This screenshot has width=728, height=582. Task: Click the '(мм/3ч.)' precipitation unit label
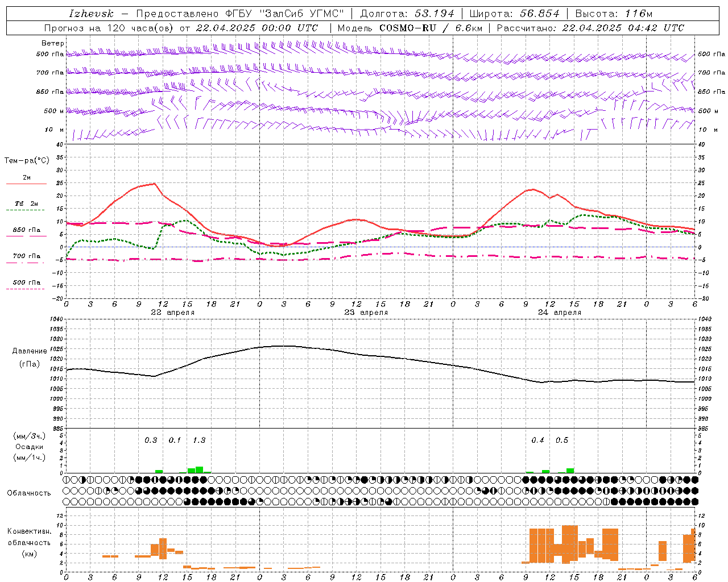tap(30, 436)
